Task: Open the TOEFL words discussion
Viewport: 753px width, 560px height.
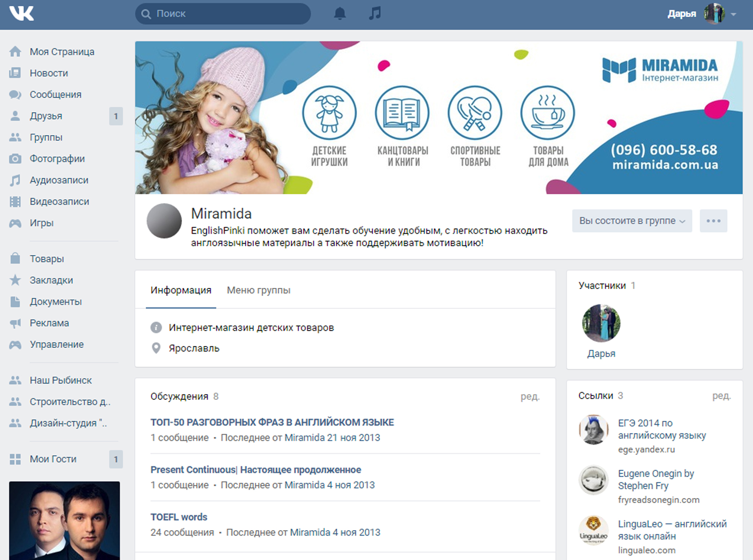Action: point(179,517)
